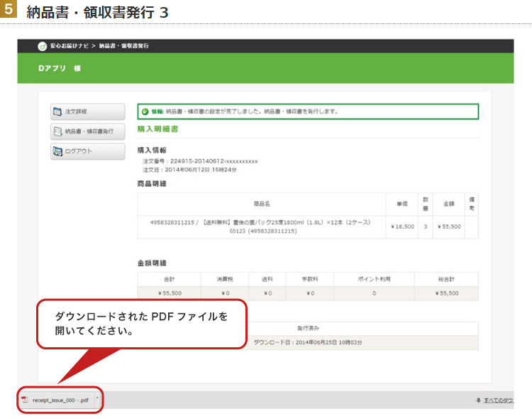
Task: Click the 納品書・領収書発行 document icon
Action: 57,131
